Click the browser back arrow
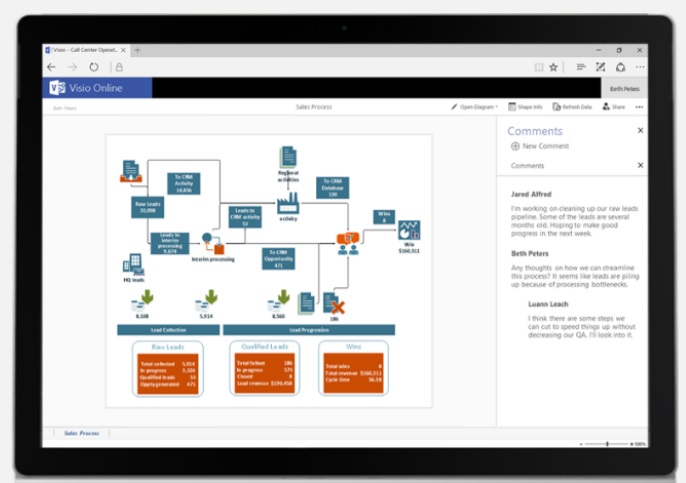Image resolution: width=686 pixels, height=483 pixels. pyautogui.click(x=51, y=67)
